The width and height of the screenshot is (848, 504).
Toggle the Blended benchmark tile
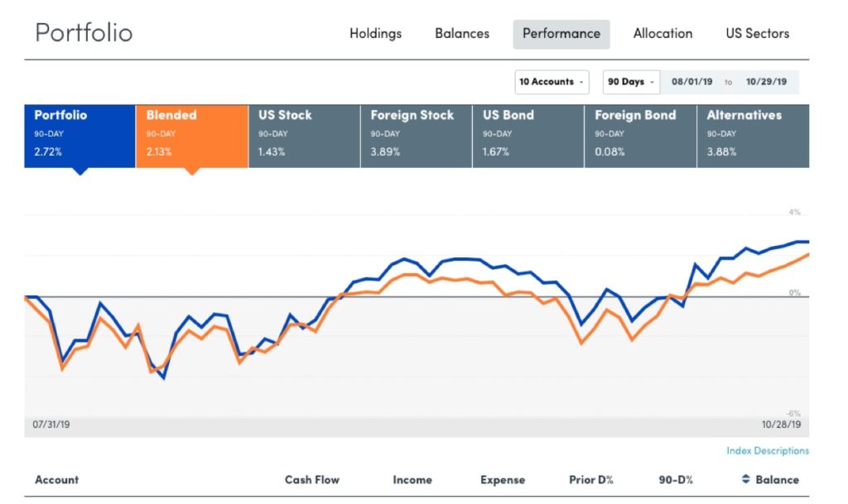[x=192, y=136]
